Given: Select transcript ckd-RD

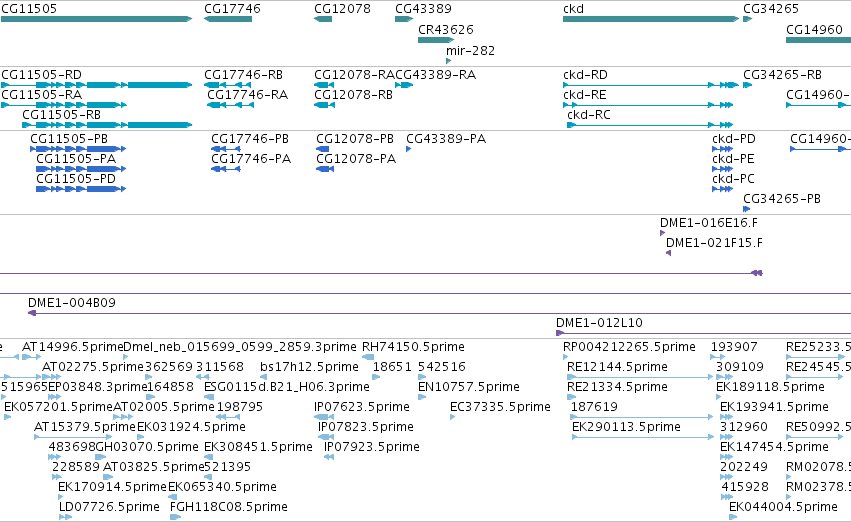Looking at the screenshot, I should pos(651,85).
